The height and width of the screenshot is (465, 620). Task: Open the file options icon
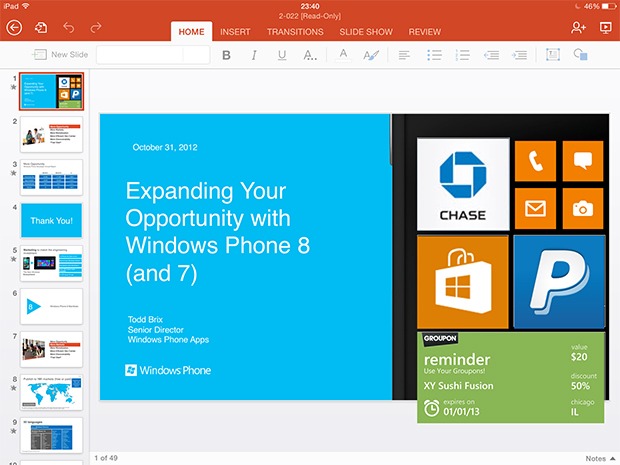(x=41, y=28)
